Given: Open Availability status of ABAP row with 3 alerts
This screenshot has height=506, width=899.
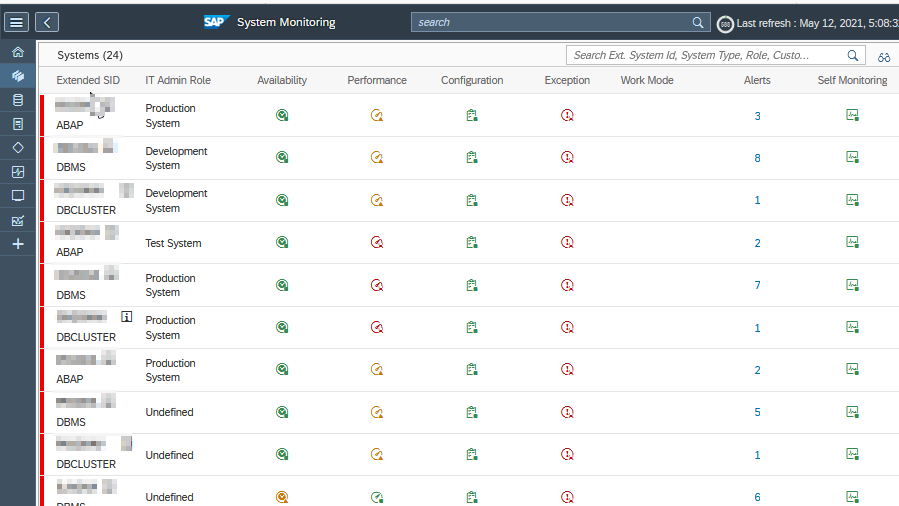Looking at the screenshot, I should [282, 115].
